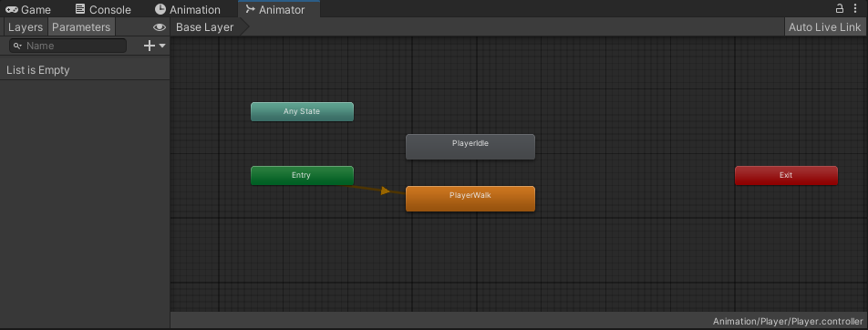Add a parameter with the plus icon
This screenshot has width=868, height=330.
tap(150, 46)
